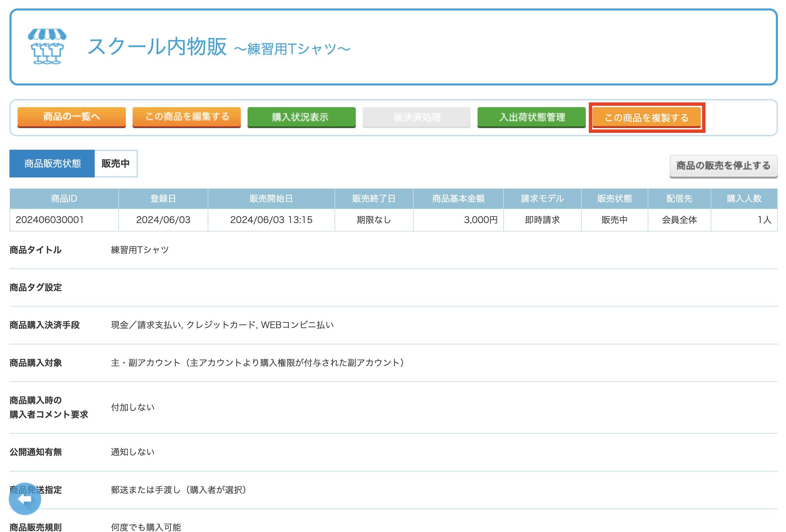Click 商品の販売を停止する button
786x532 pixels.
point(723,166)
